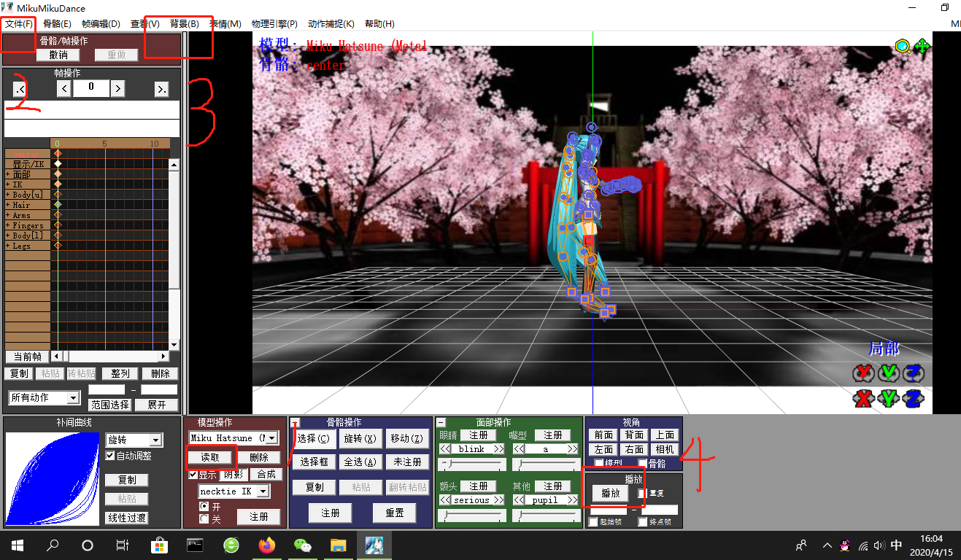
Task: Jump to the previous keyframe with .< button
Action: tap(20, 89)
